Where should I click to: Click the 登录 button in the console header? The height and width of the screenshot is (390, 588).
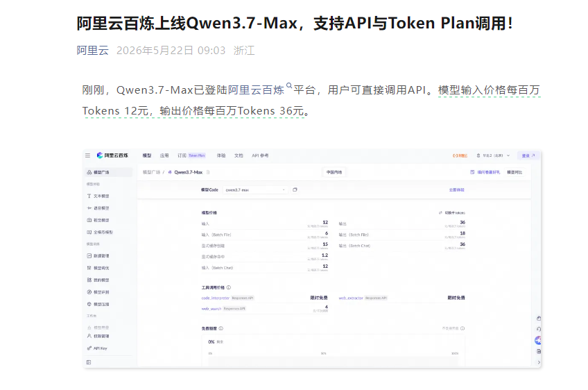[x=528, y=155]
